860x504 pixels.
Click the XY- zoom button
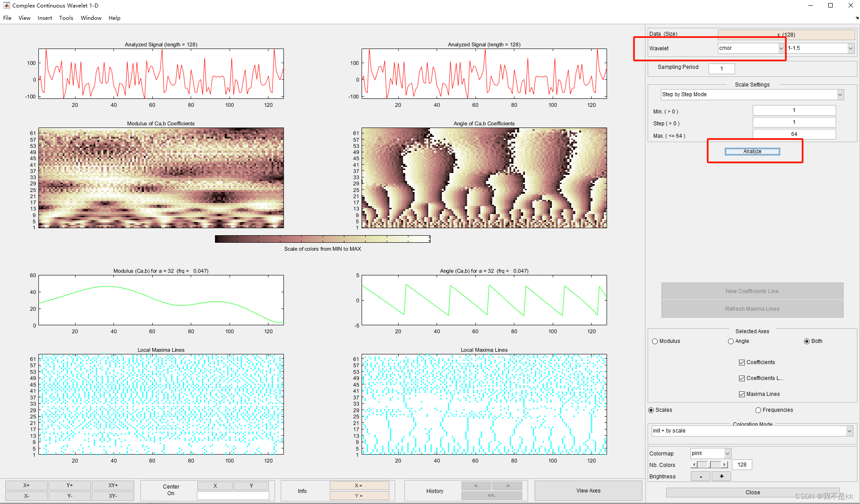113,496
